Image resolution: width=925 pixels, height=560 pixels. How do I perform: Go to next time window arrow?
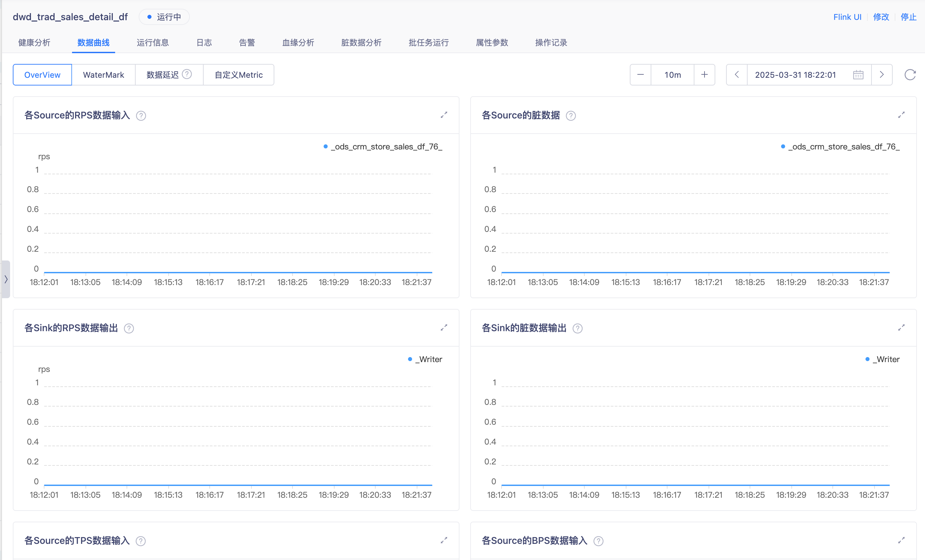[x=882, y=75]
